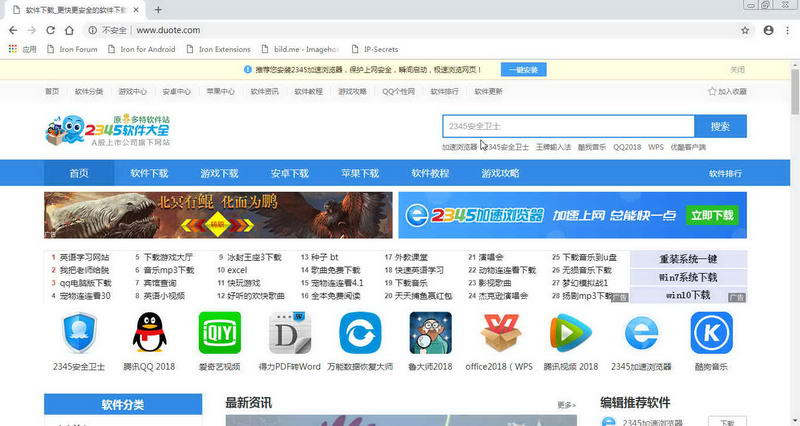Open 软件排行 in the blue bar
The image size is (800, 426).
[x=725, y=173]
